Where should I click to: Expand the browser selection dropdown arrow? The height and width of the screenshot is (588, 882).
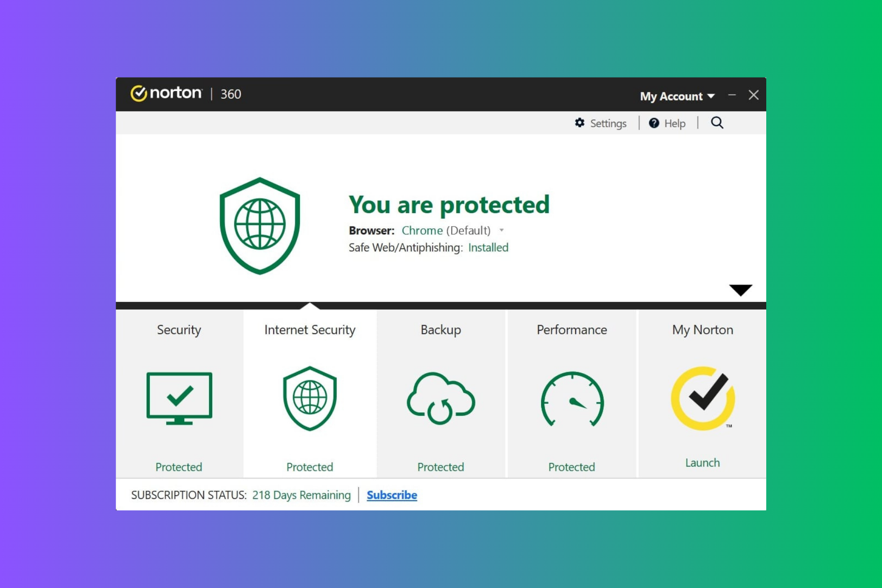coord(502,230)
